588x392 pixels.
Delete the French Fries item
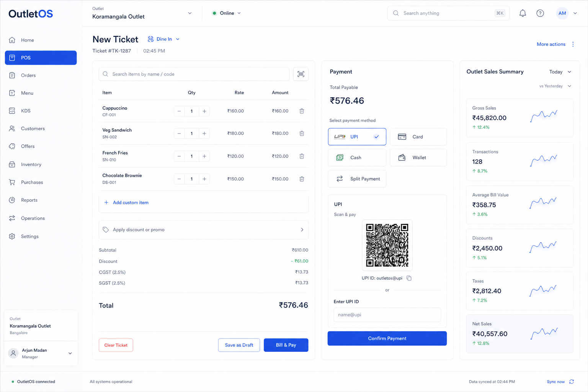[x=302, y=156]
